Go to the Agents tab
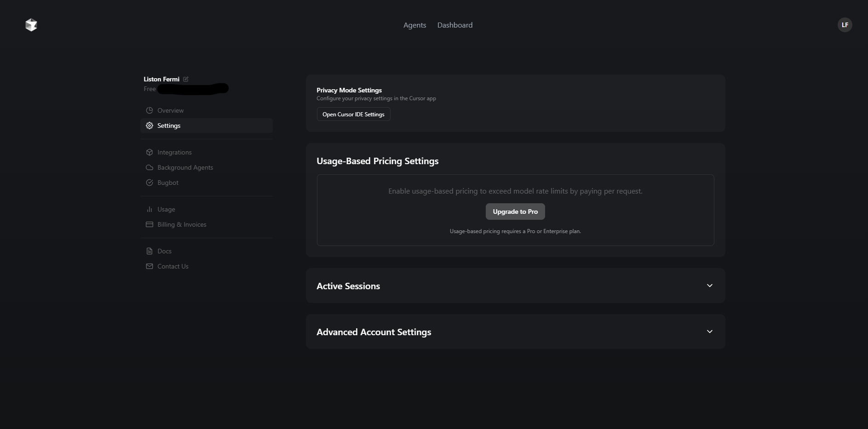Viewport: 868px width, 429px height. point(415,25)
